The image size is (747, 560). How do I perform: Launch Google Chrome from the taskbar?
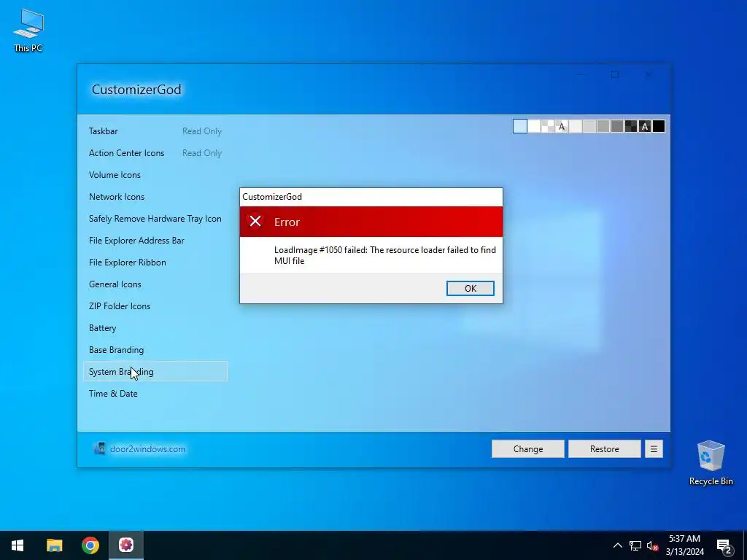[x=90, y=545]
